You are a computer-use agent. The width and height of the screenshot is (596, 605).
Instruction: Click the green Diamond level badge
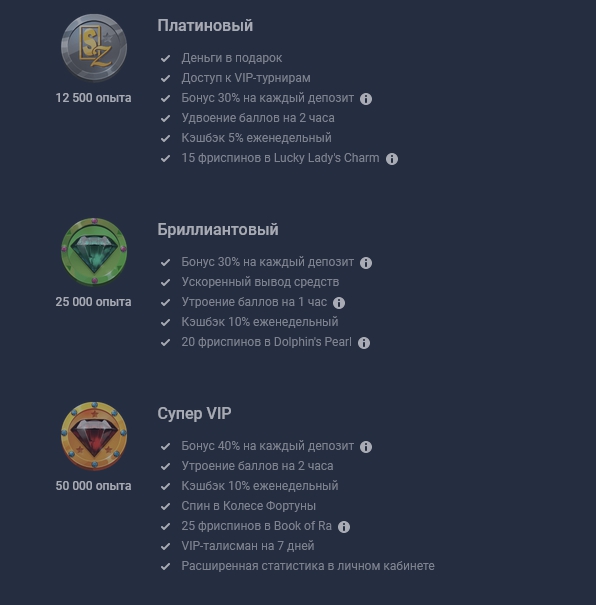tap(94, 252)
